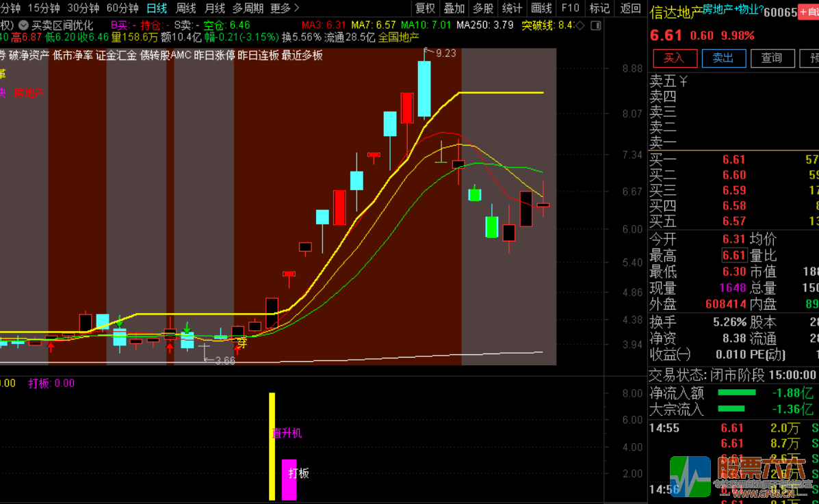This screenshot has width=819, height=504.
Task: Select the 60分钟 timeframe tab
Action: (x=122, y=8)
